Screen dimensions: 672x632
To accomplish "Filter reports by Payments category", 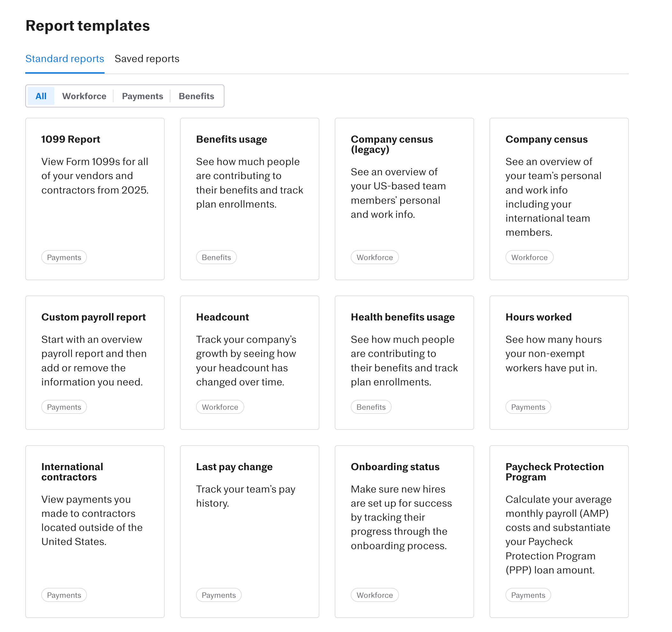I will pyautogui.click(x=142, y=96).
